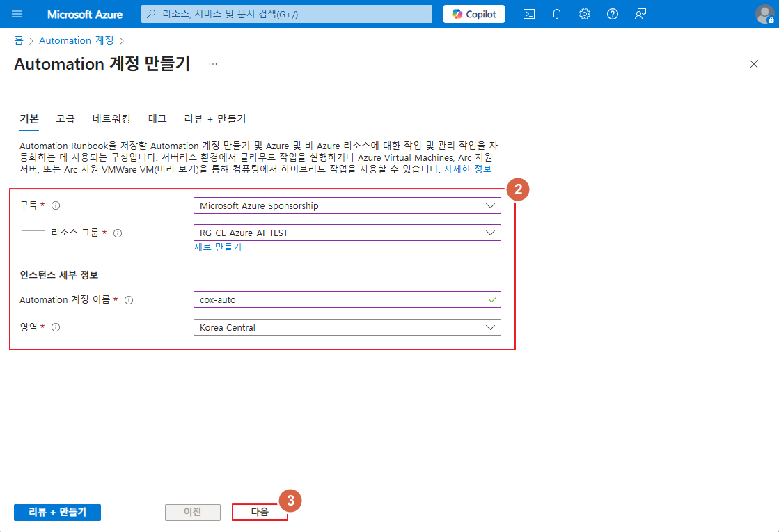Viewport: 779px width, 532px height.
Task: Click the Microsoft Azure logo text
Action: (x=85, y=15)
